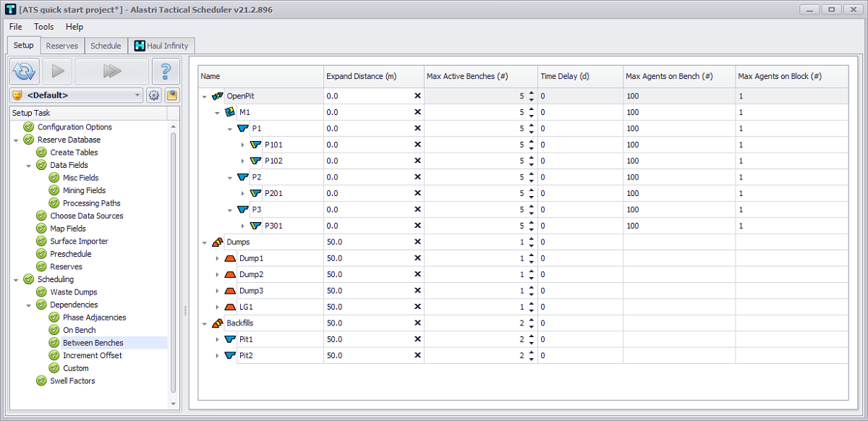Click green check beside Configuration Options
This screenshot has height=421, width=868.
click(29, 127)
